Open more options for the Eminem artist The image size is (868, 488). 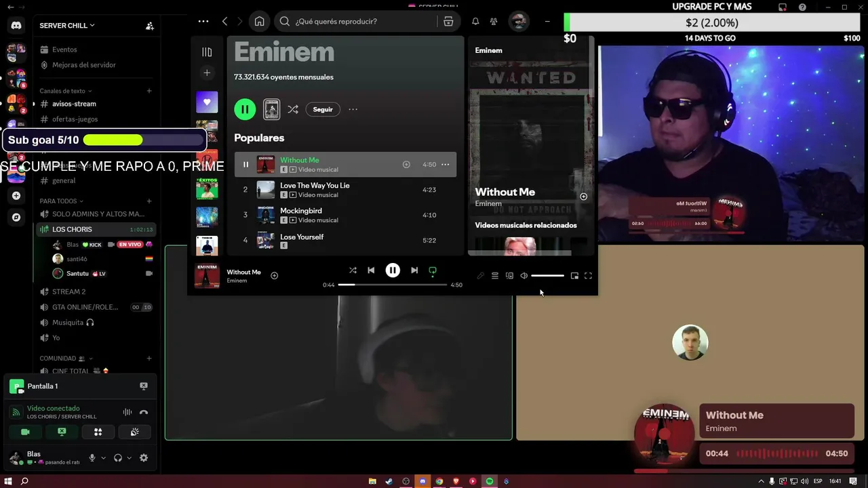coord(353,109)
